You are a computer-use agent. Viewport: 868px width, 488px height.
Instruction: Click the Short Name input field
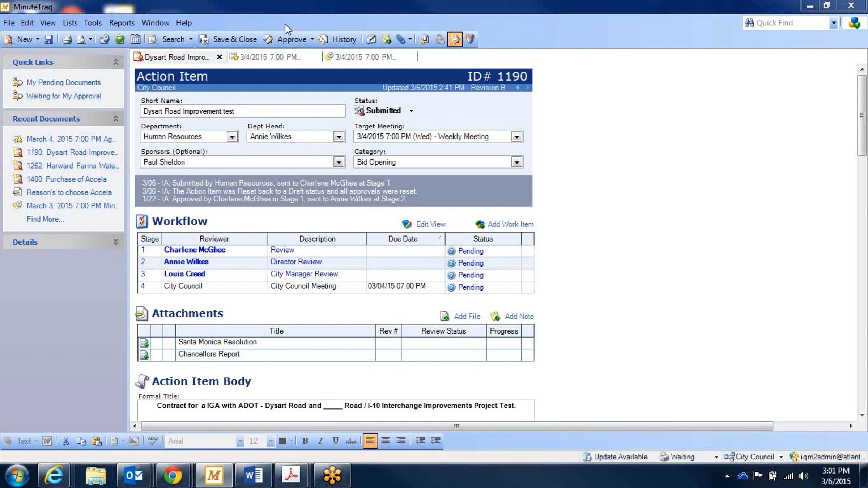click(x=242, y=111)
